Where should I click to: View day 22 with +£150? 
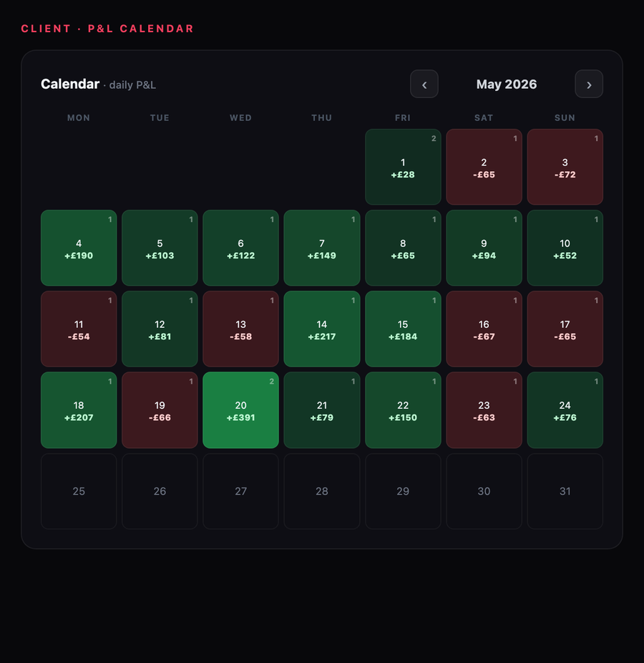tap(403, 410)
